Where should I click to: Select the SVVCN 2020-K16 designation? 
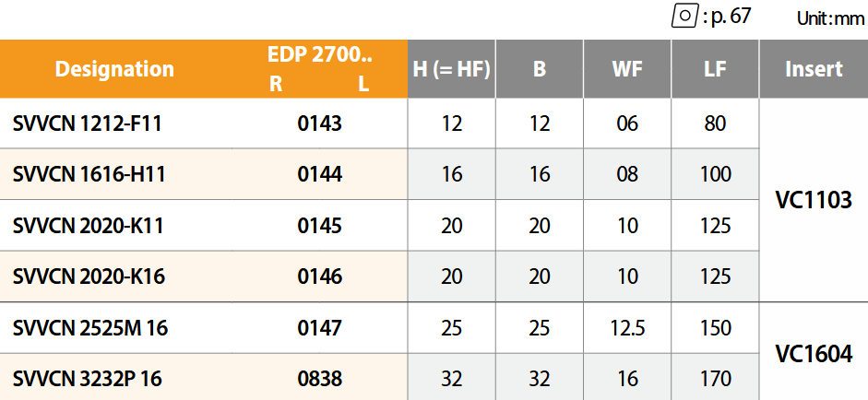(x=89, y=276)
